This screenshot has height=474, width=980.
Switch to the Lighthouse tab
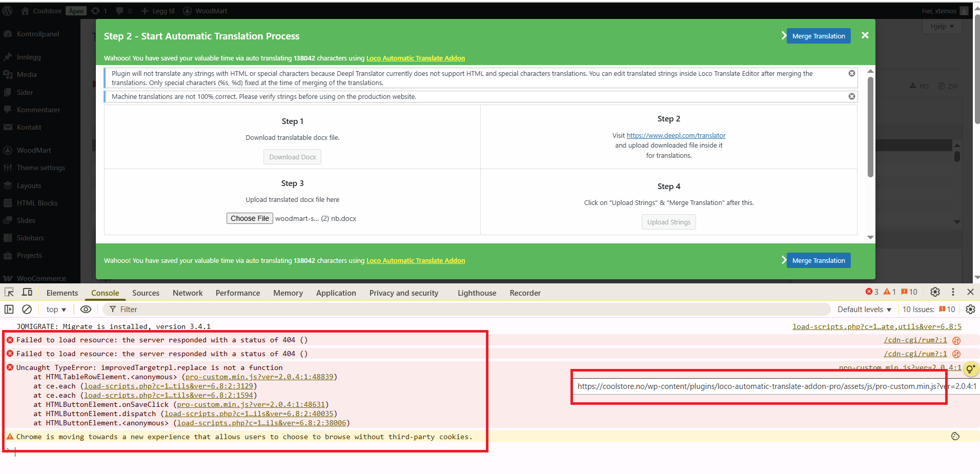[477, 293]
